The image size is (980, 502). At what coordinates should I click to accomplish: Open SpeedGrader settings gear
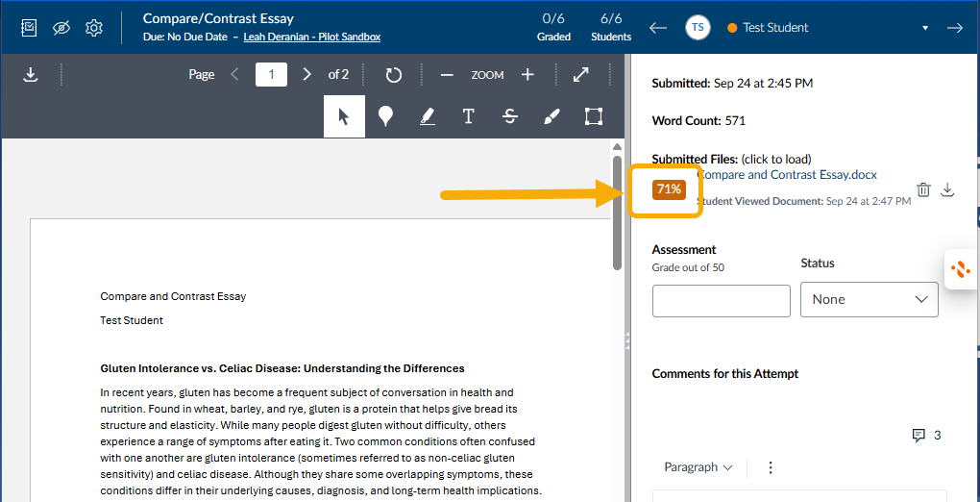94,28
